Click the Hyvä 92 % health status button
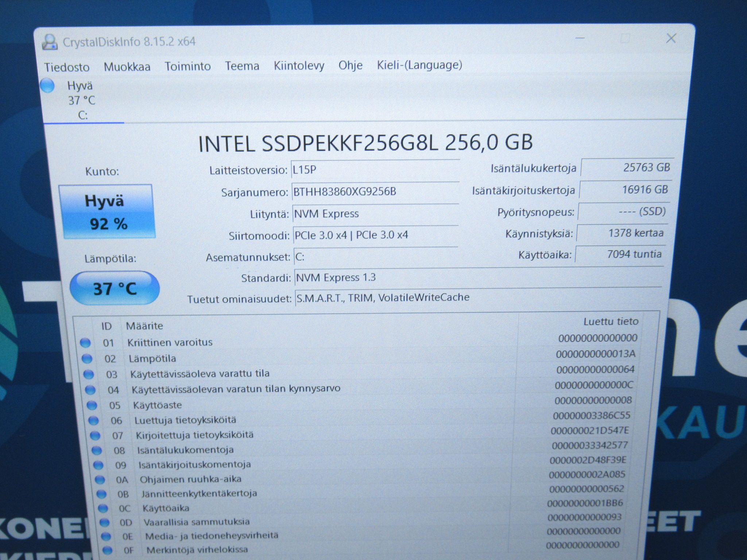The height and width of the screenshot is (560, 747). click(x=107, y=212)
